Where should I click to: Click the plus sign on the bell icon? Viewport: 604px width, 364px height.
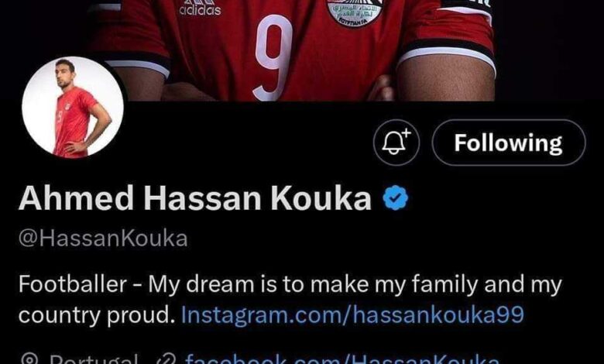point(407,133)
